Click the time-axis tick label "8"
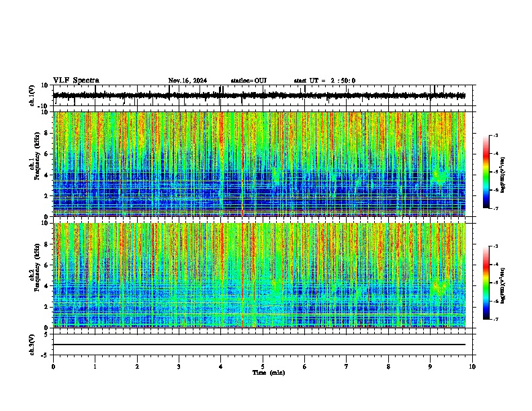This screenshot has width=532, height=411. (388, 367)
